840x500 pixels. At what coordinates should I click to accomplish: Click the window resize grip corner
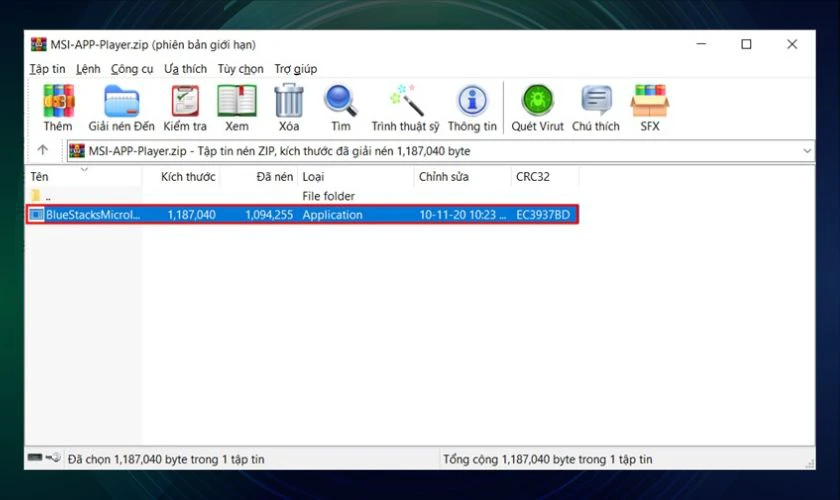(809, 464)
